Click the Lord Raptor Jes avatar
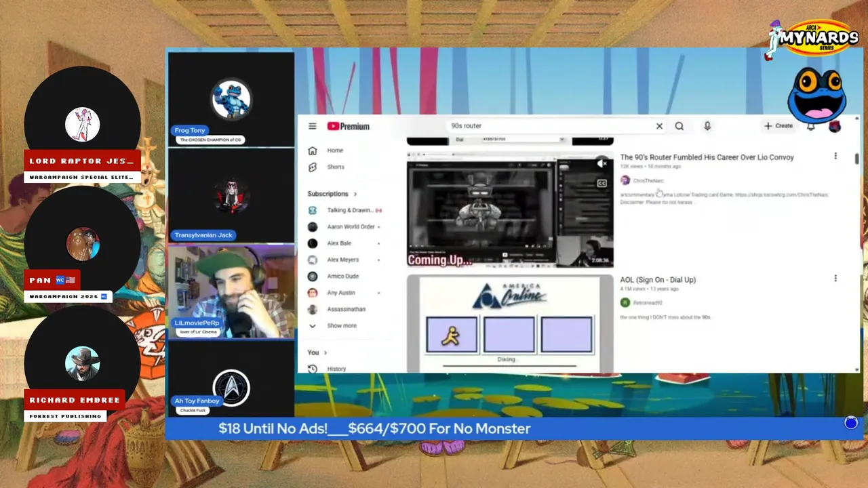 pos(82,125)
